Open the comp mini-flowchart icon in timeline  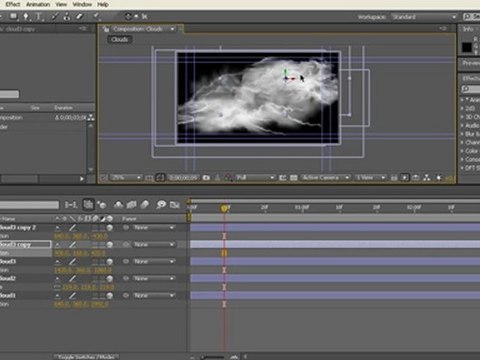[x=71, y=205]
